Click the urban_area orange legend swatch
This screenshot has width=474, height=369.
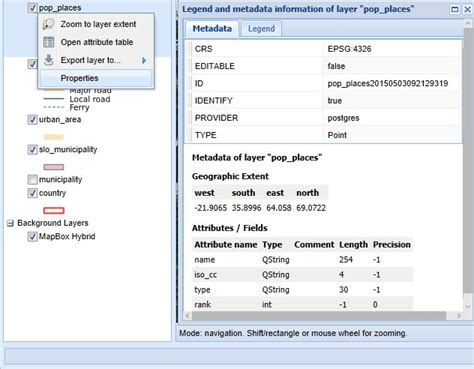pyautogui.click(x=54, y=137)
